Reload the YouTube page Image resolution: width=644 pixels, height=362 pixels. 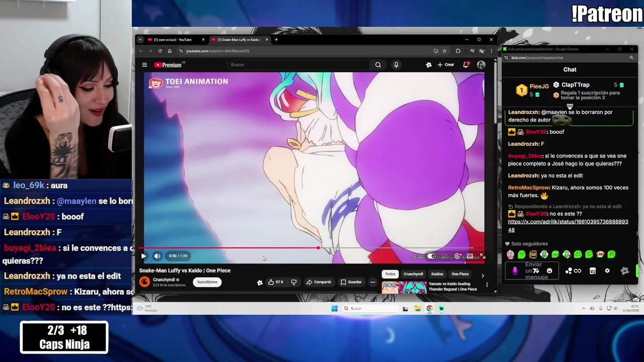160,51
